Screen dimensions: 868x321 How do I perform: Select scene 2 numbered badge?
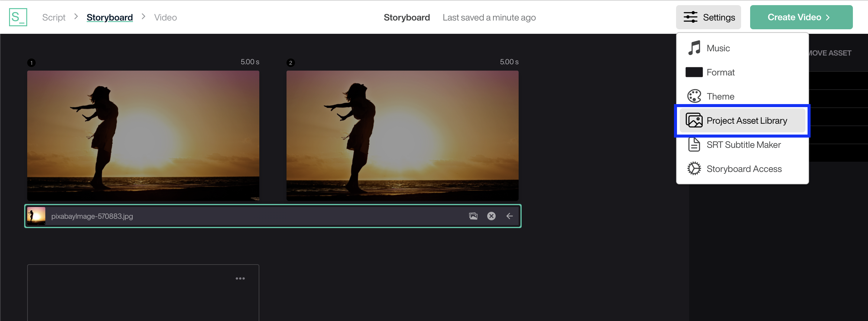point(290,62)
